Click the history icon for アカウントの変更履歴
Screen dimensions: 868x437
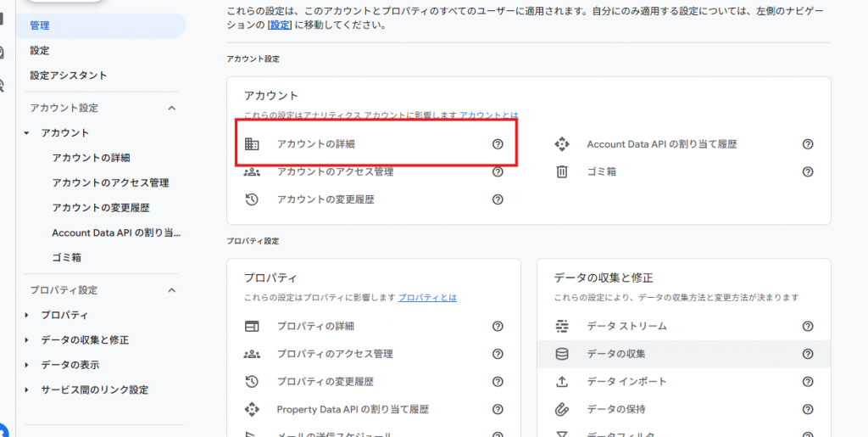(252, 199)
